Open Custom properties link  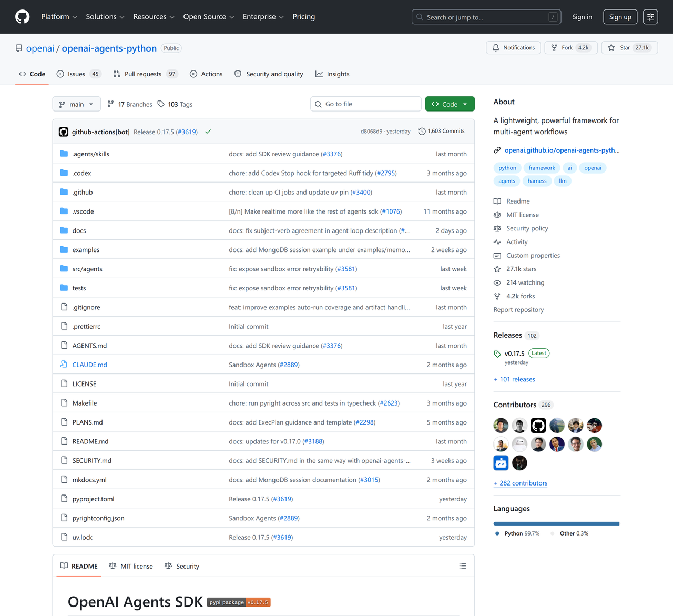coord(527,256)
